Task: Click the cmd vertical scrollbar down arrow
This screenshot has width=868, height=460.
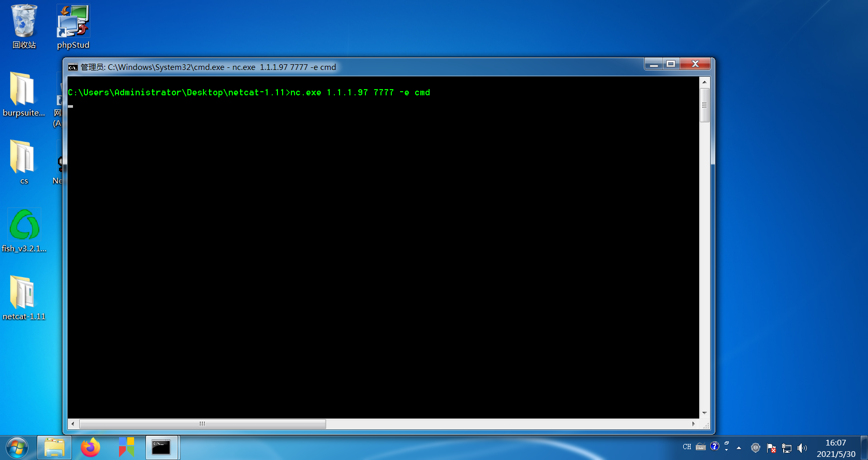Action: point(704,413)
